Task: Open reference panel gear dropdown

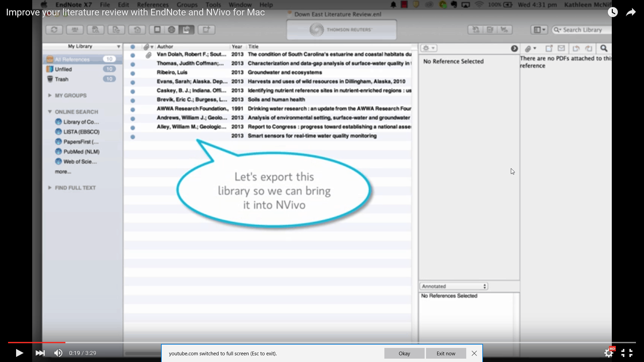Action: 429,48
